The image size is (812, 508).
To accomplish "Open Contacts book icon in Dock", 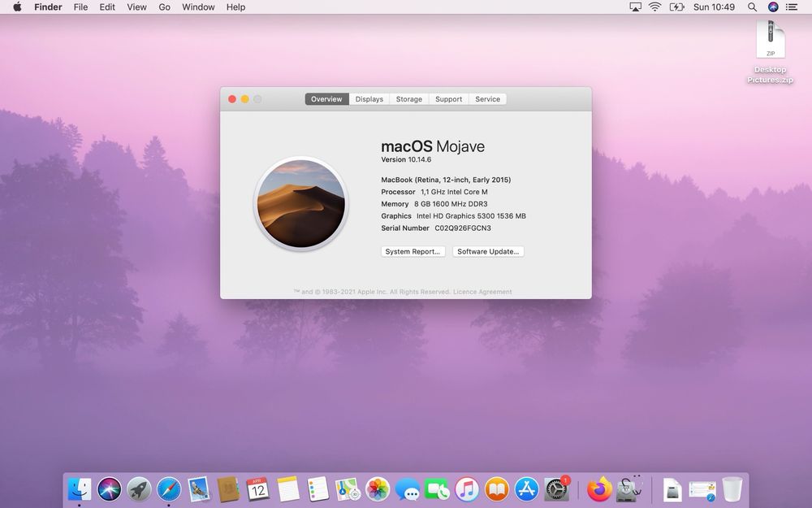I will point(228,489).
